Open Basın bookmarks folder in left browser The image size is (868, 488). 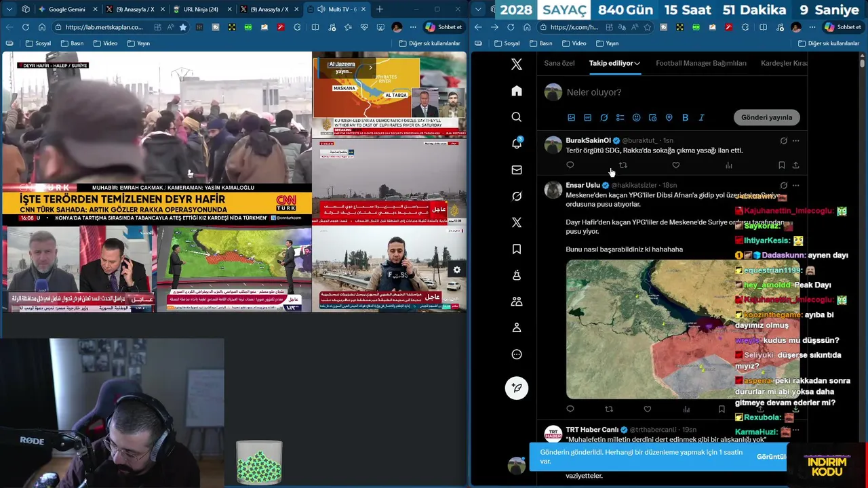click(72, 43)
